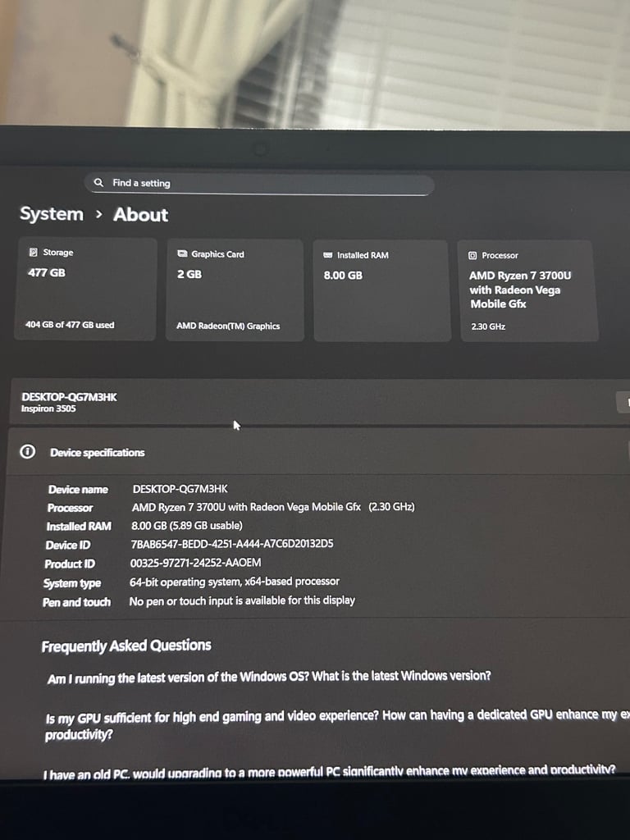Open the GPU high end gaming FAQ link
The image size is (630, 840).
336,725
